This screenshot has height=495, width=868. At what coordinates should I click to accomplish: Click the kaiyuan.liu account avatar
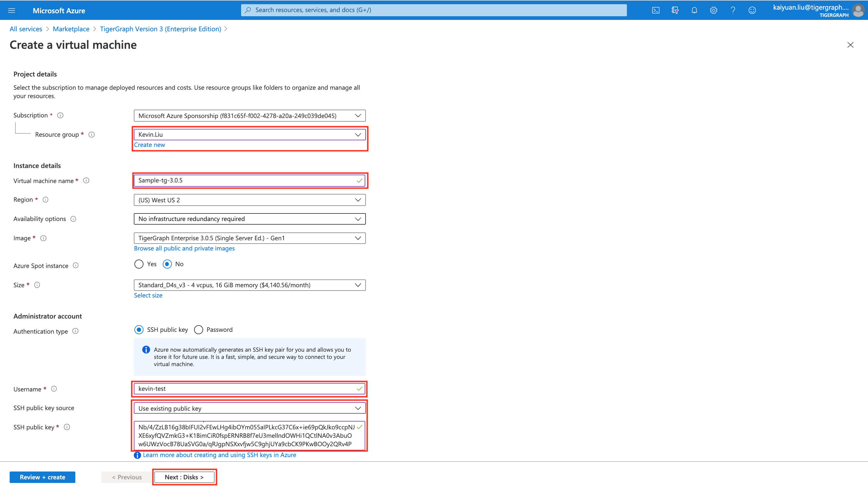[x=858, y=10]
